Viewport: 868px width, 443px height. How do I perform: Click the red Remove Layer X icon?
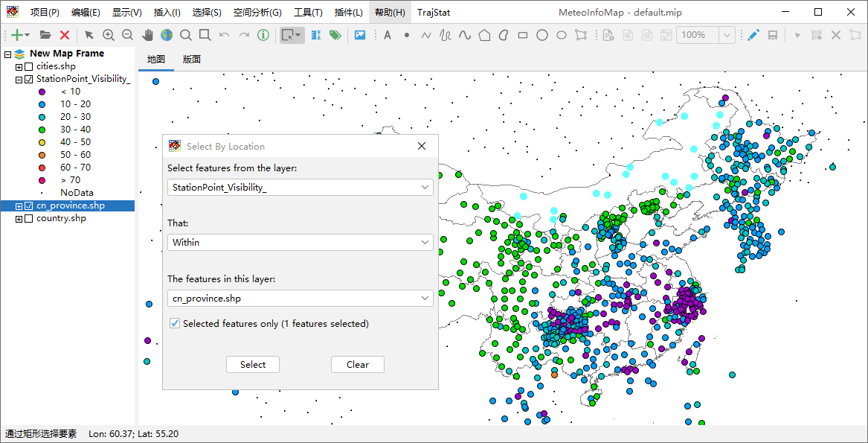click(65, 35)
